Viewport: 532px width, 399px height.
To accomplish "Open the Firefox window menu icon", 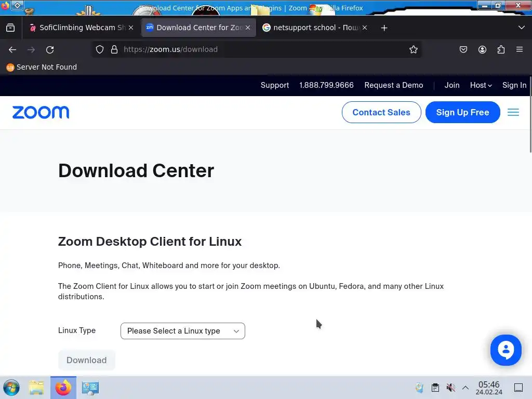I will [x=5, y=6].
